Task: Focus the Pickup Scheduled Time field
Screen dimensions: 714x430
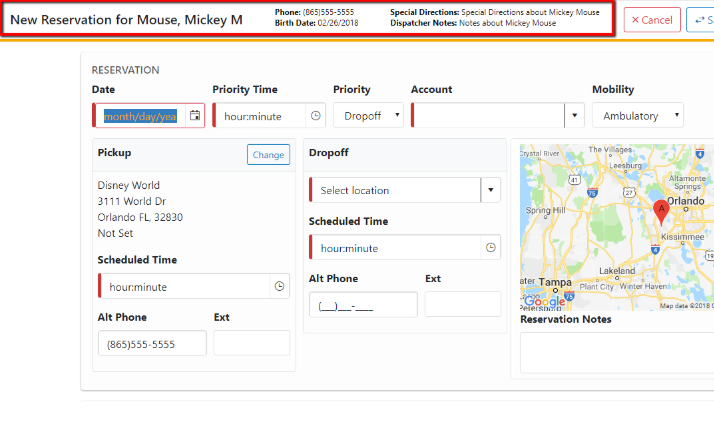Action: pos(185,287)
